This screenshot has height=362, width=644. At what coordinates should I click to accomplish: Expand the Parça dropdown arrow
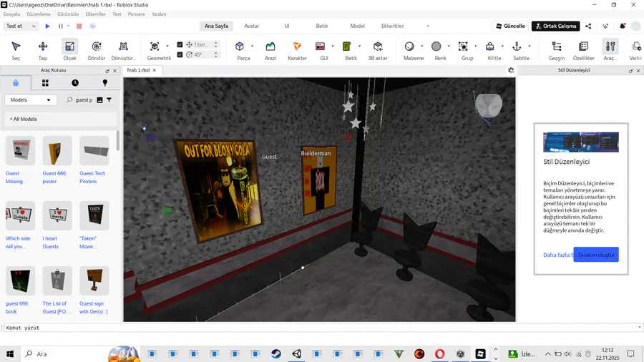pyautogui.click(x=252, y=46)
